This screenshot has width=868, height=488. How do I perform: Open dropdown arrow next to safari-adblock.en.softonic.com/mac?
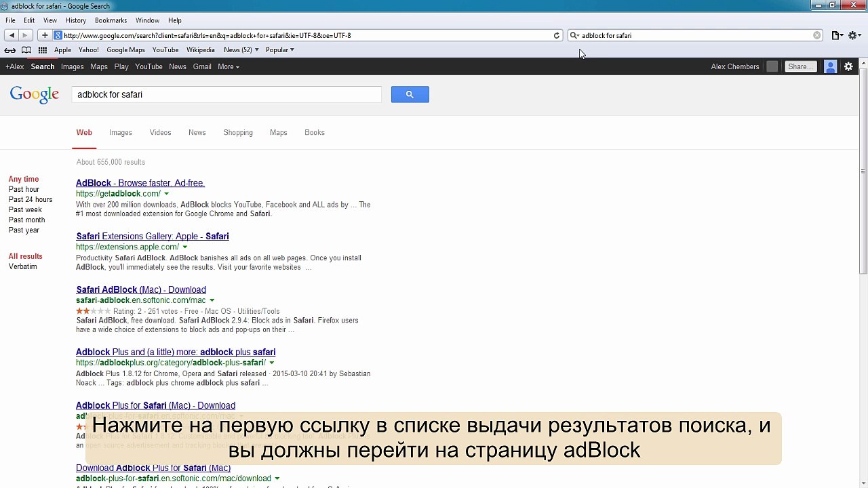click(x=212, y=300)
